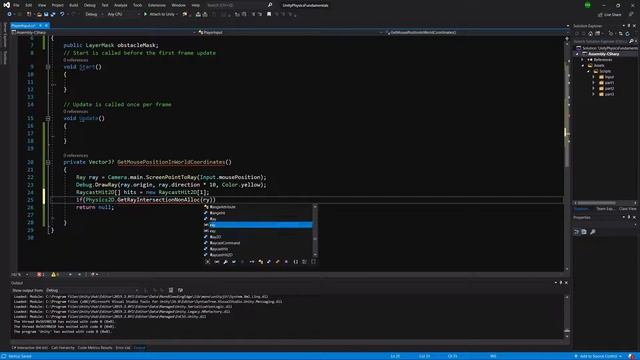This screenshot has width=640, height=360.
Task: Open the Edit menu
Action: click(x=29, y=5)
